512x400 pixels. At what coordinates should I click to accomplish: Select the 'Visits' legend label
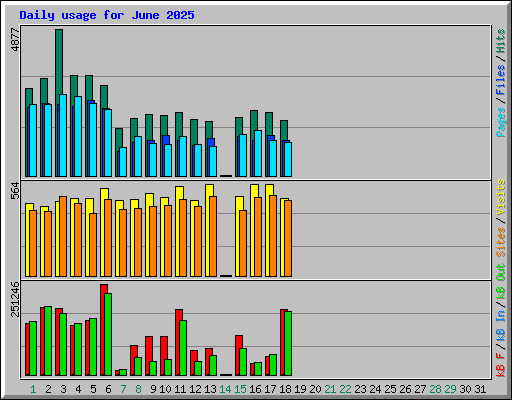pos(501,197)
